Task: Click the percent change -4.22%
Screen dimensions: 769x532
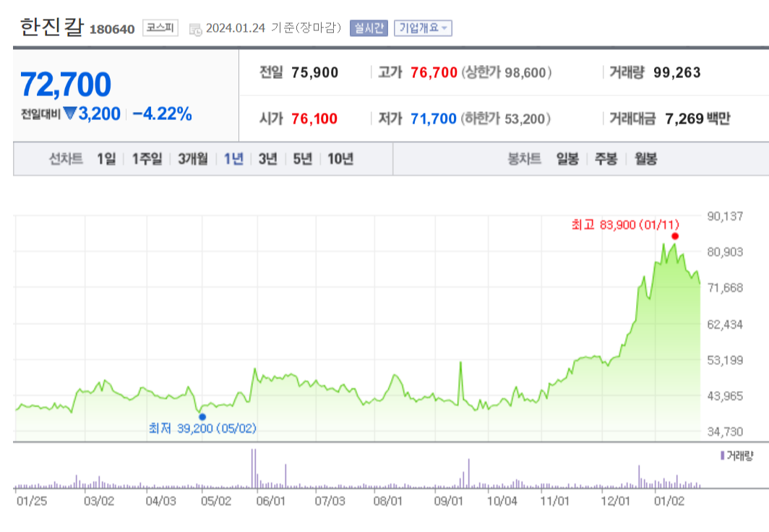Action: coord(162,113)
